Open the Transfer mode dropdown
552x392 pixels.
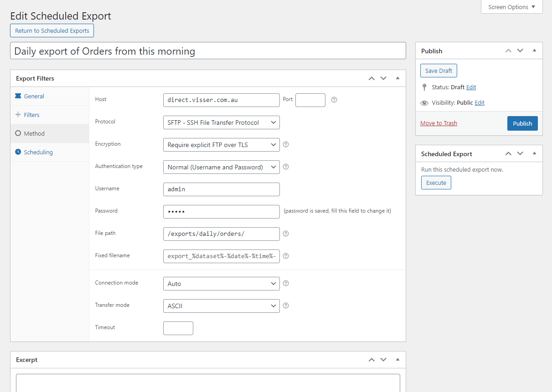pyautogui.click(x=221, y=306)
